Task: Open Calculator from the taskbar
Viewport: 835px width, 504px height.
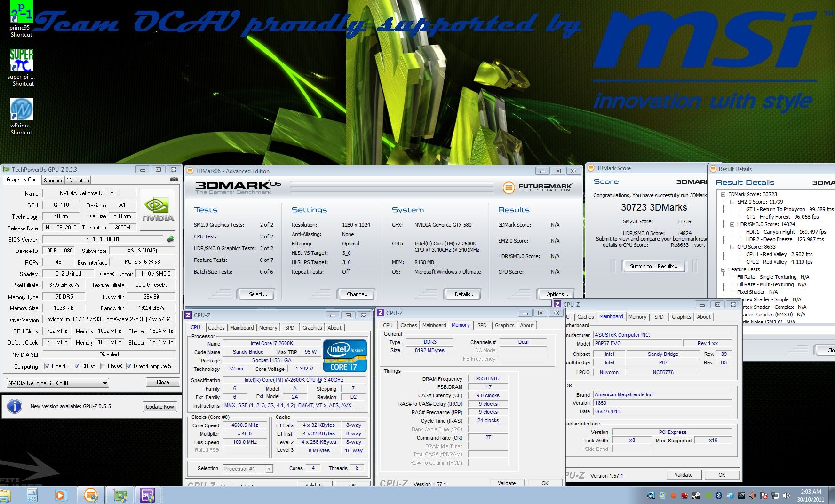Action: pyautogui.click(x=32, y=496)
